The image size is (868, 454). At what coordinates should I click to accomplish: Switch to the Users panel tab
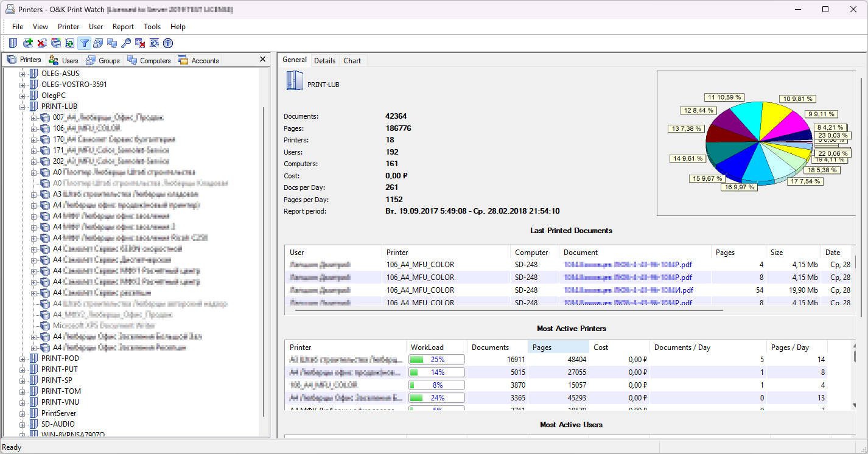pyautogui.click(x=64, y=61)
